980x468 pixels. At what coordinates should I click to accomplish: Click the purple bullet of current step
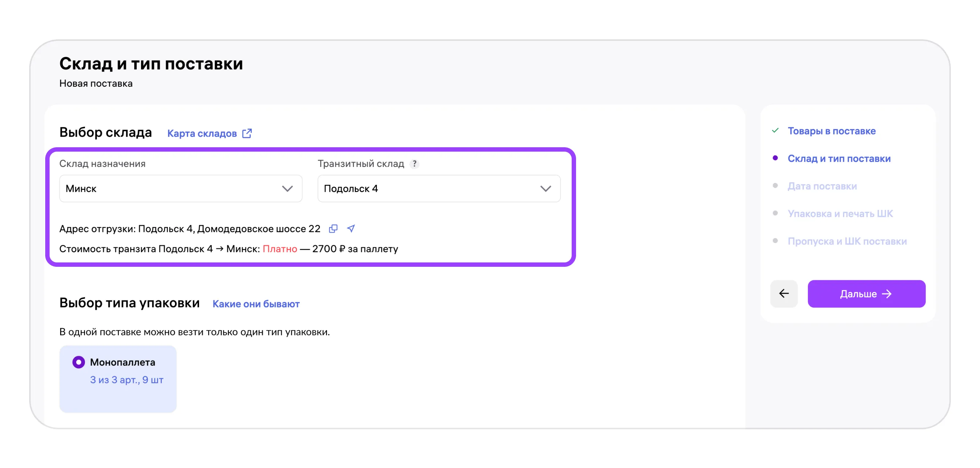tap(775, 158)
